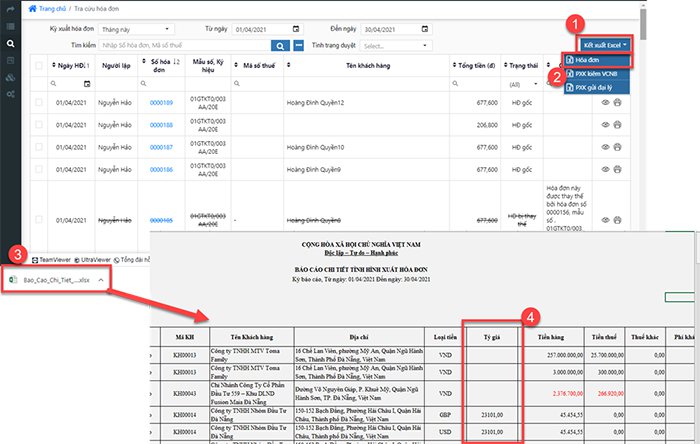
Task: Click the Đến ngày date field
Action: point(396,29)
